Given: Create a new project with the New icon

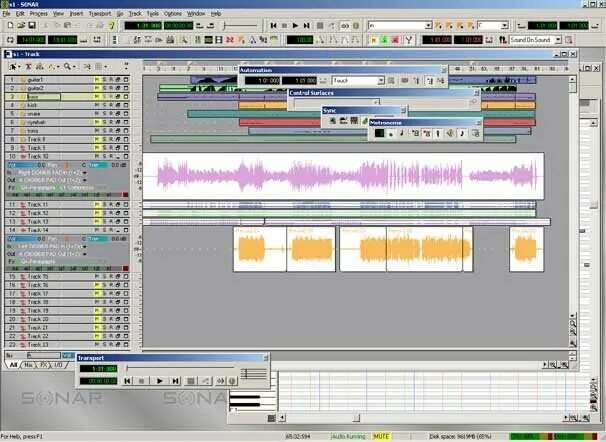Looking at the screenshot, I should tap(10, 26).
